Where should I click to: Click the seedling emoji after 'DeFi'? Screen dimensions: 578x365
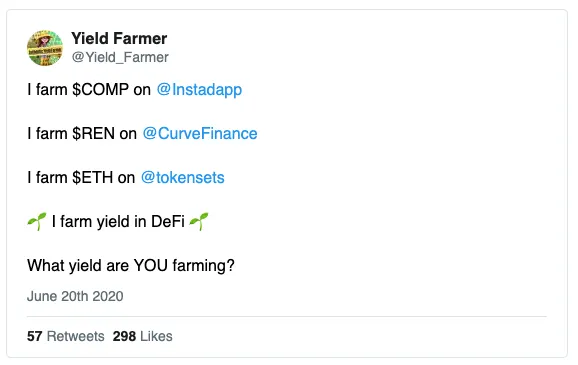point(199,222)
